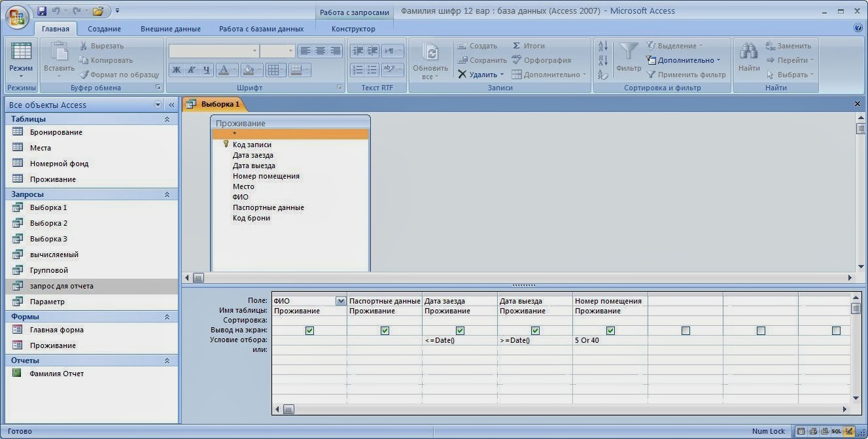
Task: Click the fill color bucket swatch
Action: [x=248, y=70]
